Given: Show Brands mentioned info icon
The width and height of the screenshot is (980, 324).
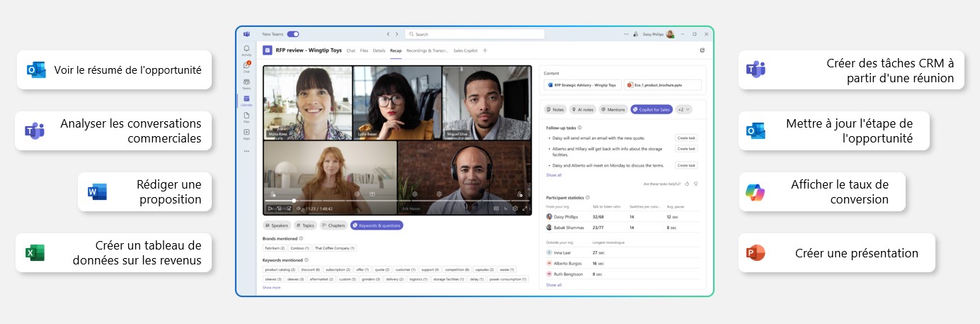Looking at the screenshot, I should pyautogui.click(x=301, y=238).
